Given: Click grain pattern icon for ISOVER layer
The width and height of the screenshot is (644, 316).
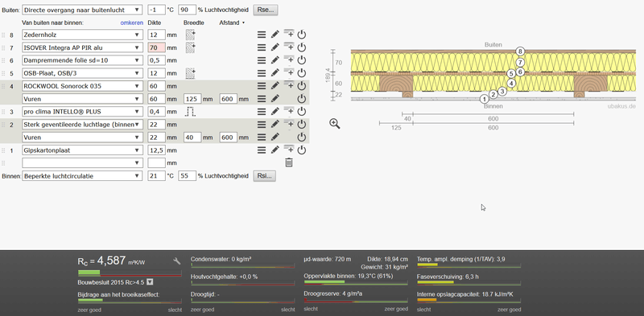Looking at the screenshot, I should coord(190,47).
